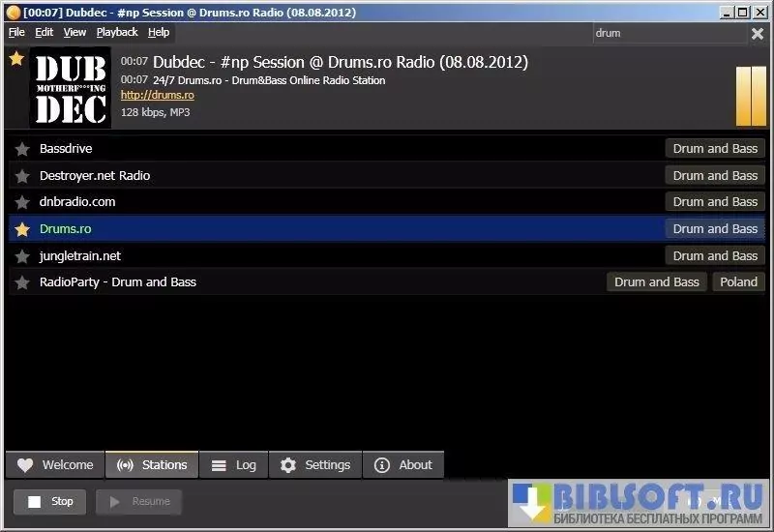Show the About tab
The image size is (774, 532).
point(403,465)
